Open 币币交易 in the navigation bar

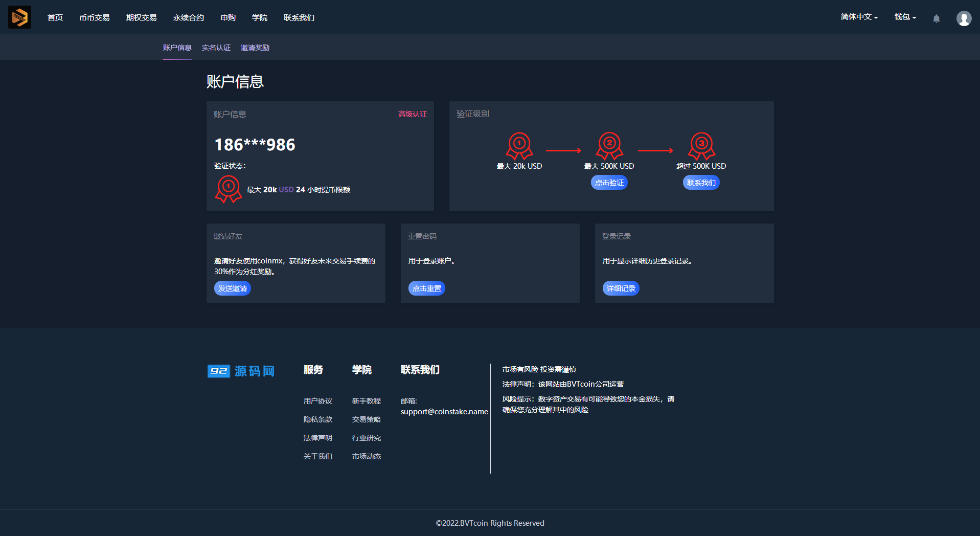[95, 18]
